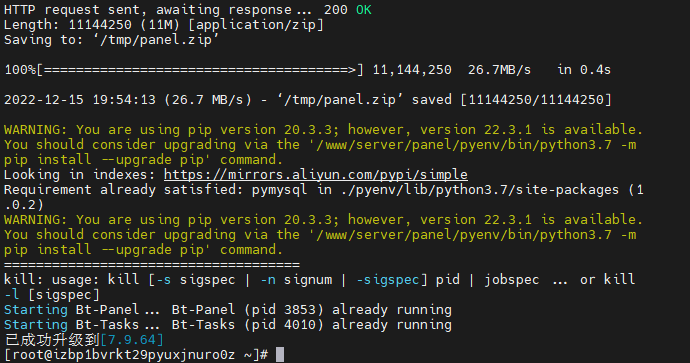Viewport: 690px width, 363px height.
Task: Click the green OK status text
Action: [363, 10]
